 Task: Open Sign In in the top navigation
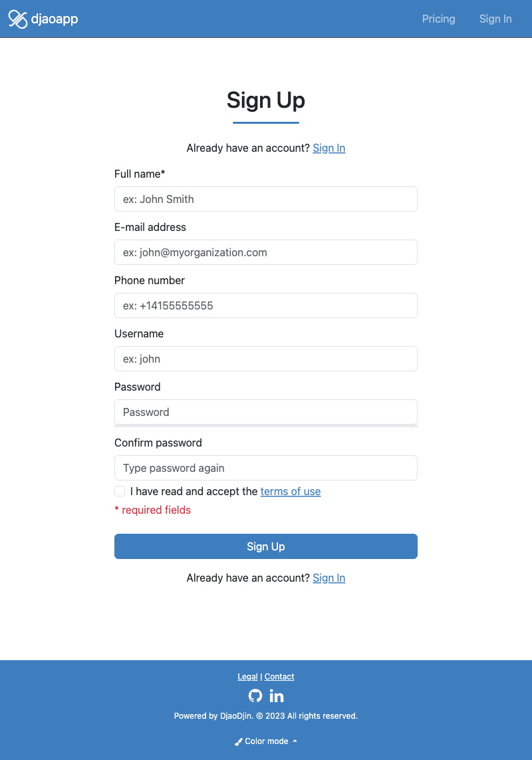click(x=495, y=19)
